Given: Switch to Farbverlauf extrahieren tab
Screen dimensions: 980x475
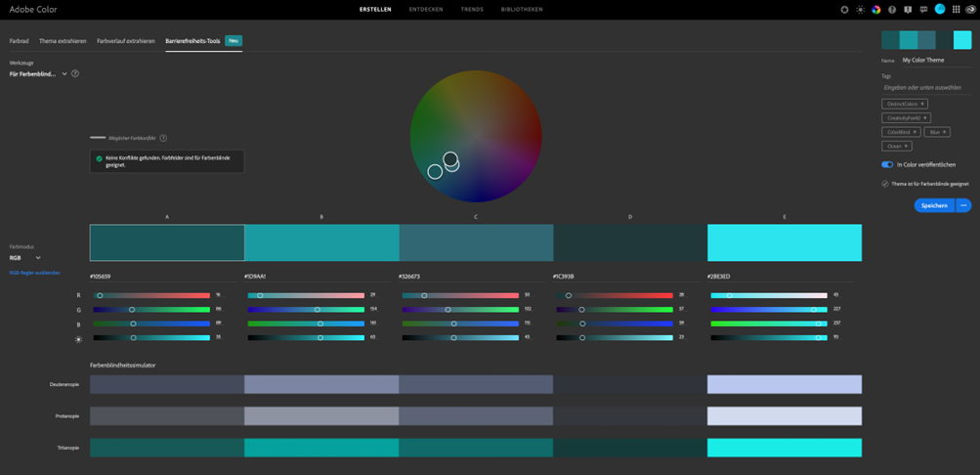Looking at the screenshot, I should (x=126, y=41).
